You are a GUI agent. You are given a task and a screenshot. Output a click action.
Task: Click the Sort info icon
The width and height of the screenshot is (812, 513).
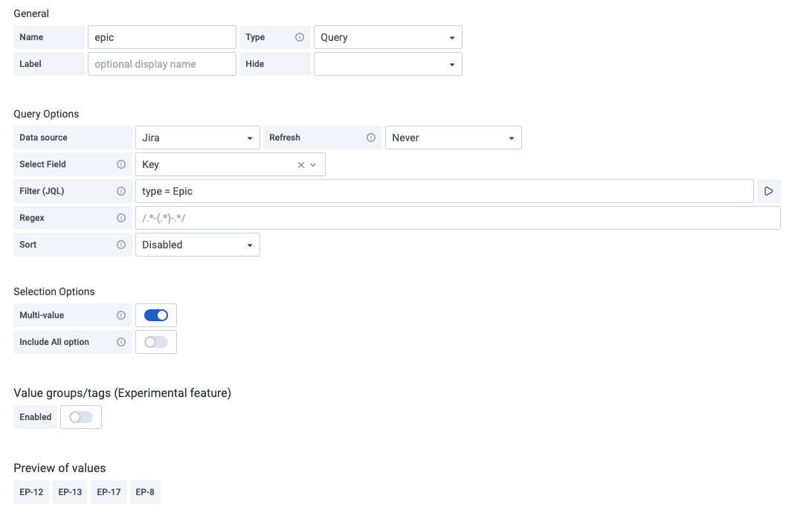pos(123,245)
